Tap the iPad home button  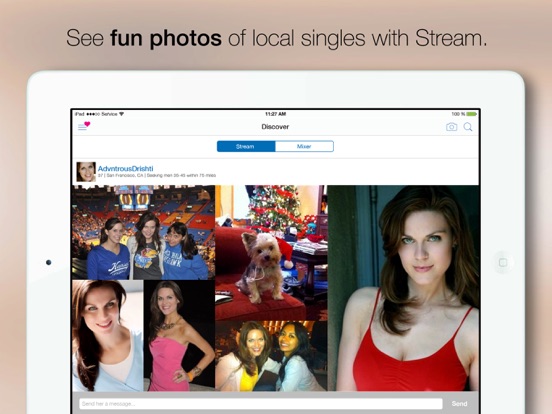point(503,262)
